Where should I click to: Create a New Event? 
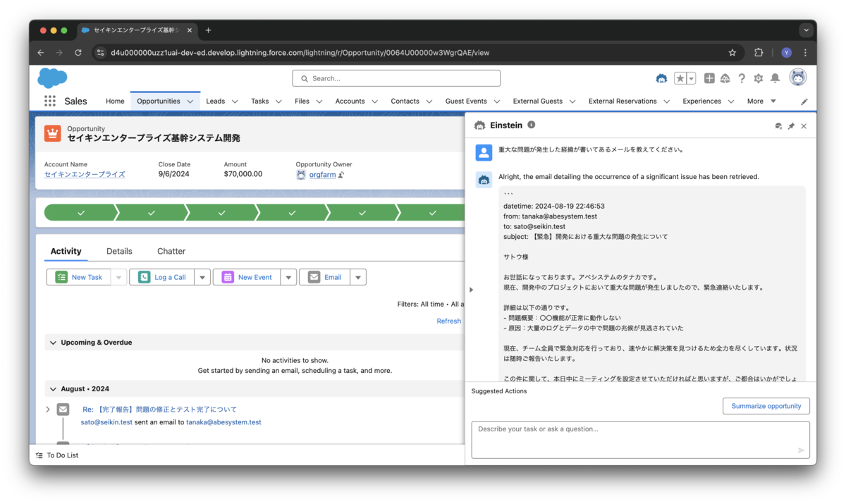247,277
